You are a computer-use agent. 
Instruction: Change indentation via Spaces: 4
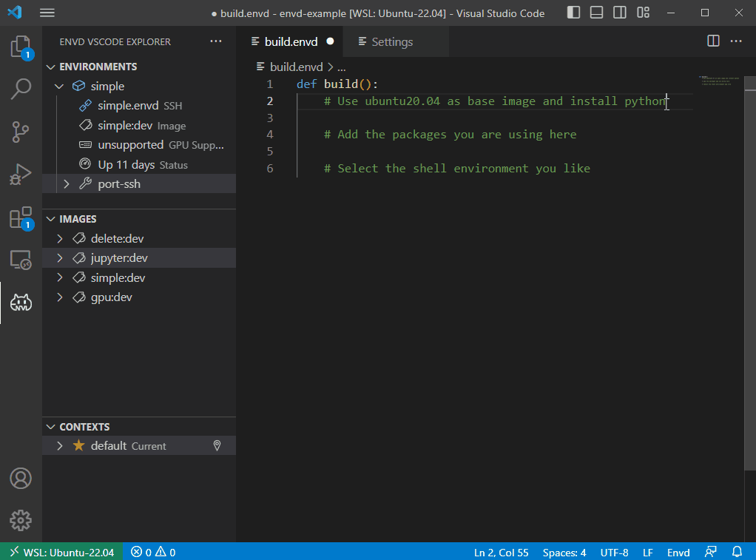[564, 553]
